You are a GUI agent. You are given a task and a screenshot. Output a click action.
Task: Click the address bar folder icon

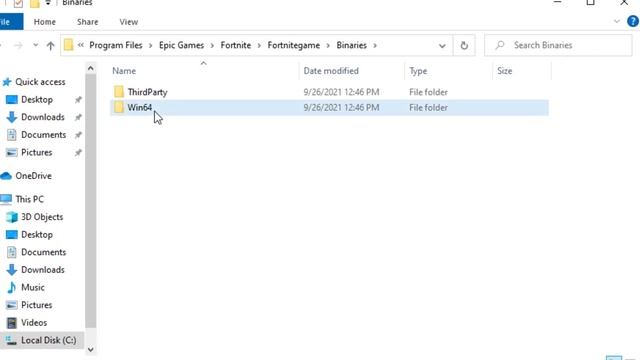point(69,45)
